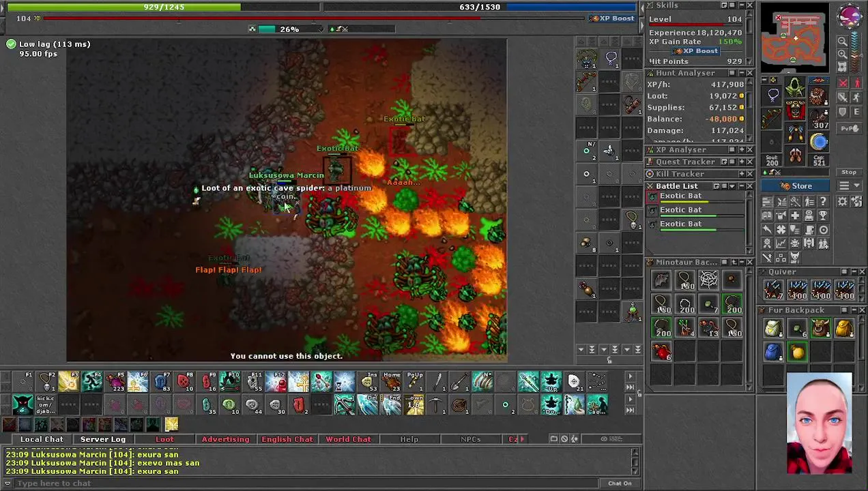Image resolution: width=868 pixels, height=491 pixels.
Task: Toggle the red stand-figure combat button
Action: (x=856, y=83)
